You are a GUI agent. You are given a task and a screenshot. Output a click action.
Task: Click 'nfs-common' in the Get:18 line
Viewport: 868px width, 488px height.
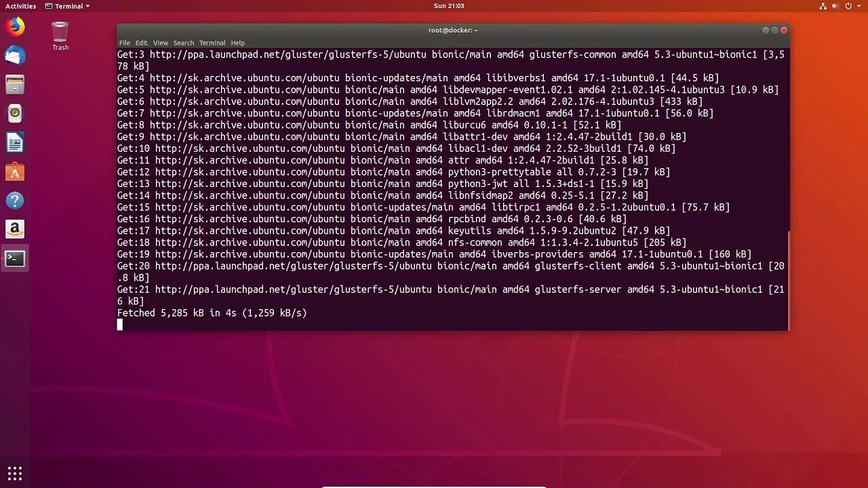tap(475, 243)
